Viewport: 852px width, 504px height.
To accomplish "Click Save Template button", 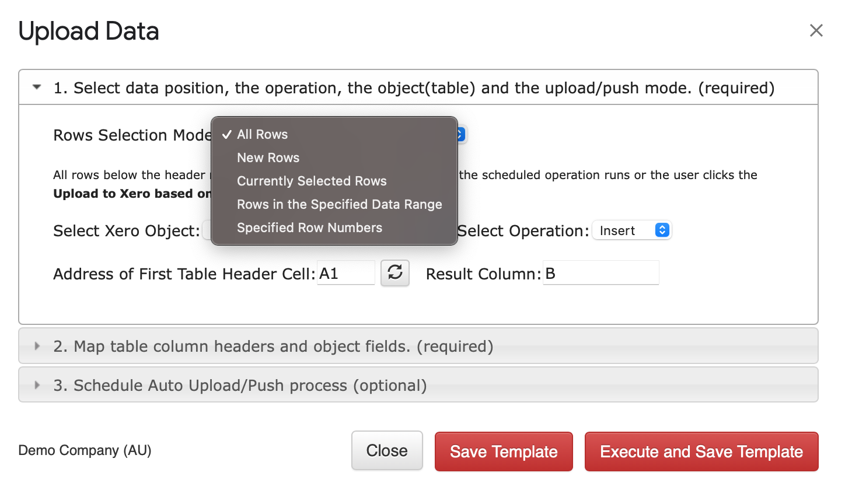I will (x=504, y=452).
